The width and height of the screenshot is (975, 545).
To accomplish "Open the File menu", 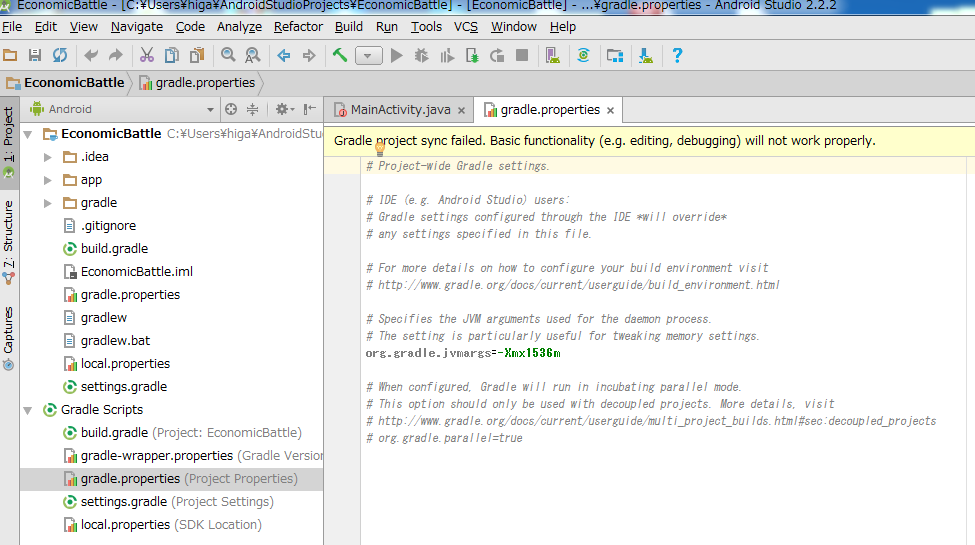I will [12, 27].
